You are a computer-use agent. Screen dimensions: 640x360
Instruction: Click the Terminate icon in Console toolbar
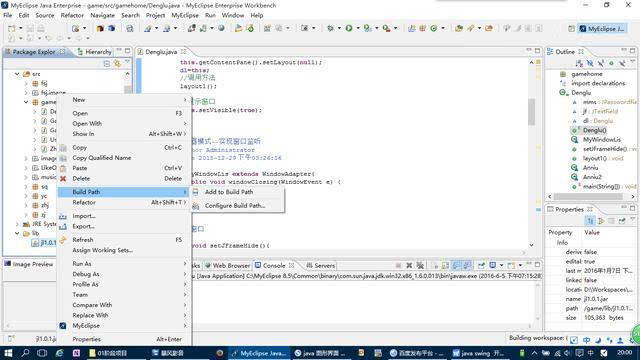[398, 265]
